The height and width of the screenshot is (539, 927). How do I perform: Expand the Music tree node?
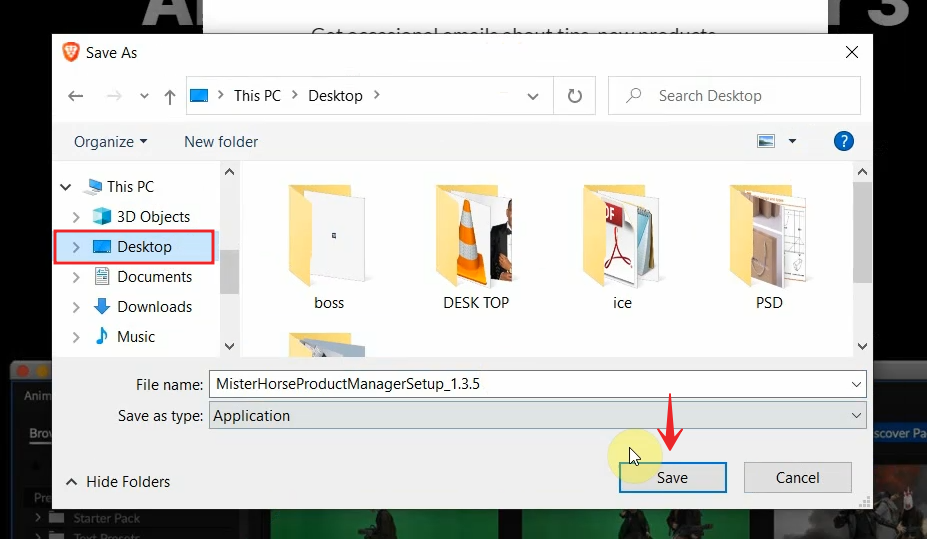76,337
